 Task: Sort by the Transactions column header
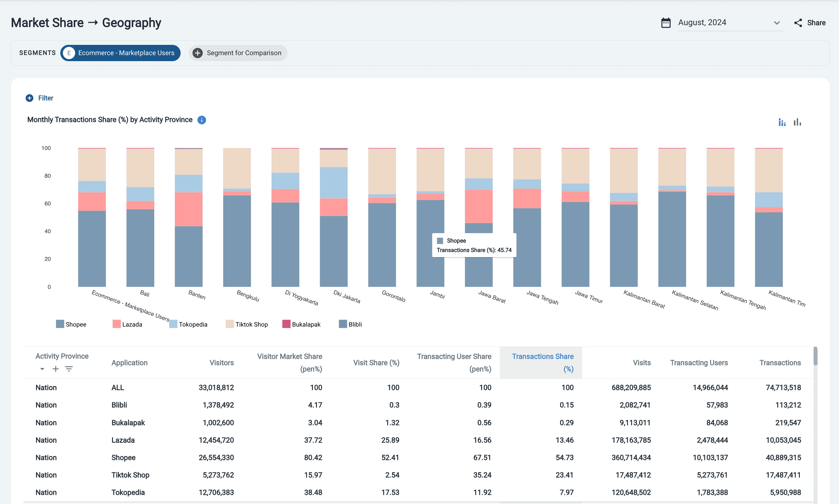coord(780,363)
